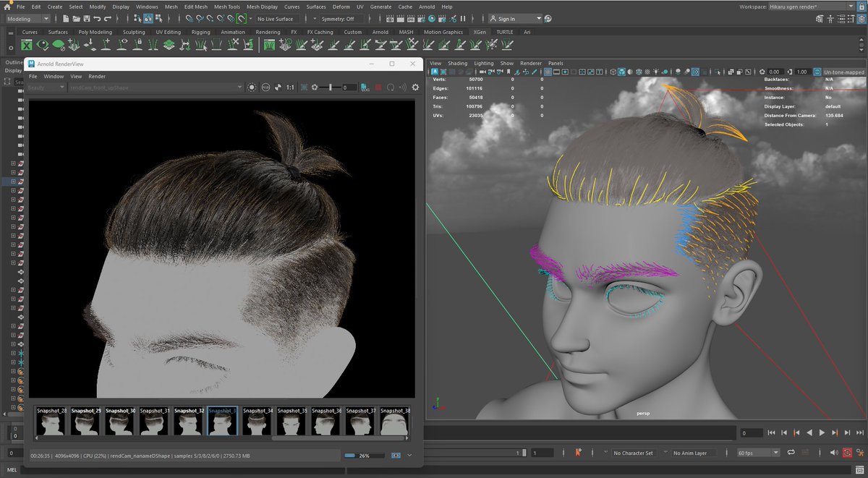
Task: Click the Un-tone-mapped view transform button
Action: tap(845, 72)
